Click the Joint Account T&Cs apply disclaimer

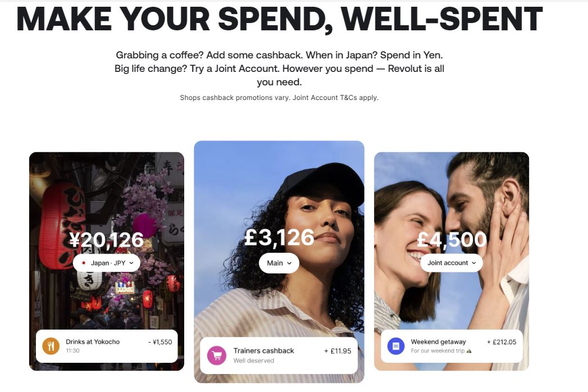336,98
